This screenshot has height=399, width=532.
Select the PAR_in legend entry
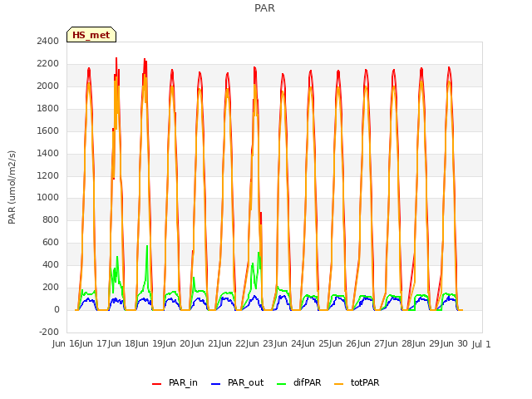(175, 382)
